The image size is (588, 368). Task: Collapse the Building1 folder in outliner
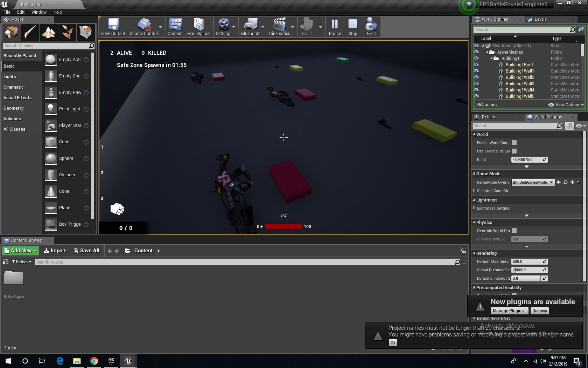coord(491,58)
